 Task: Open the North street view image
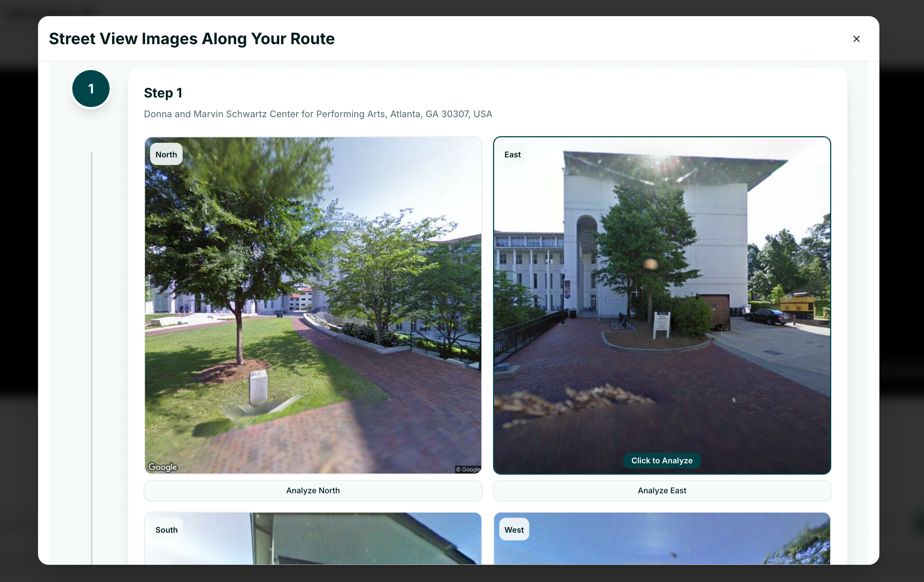tap(313, 305)
